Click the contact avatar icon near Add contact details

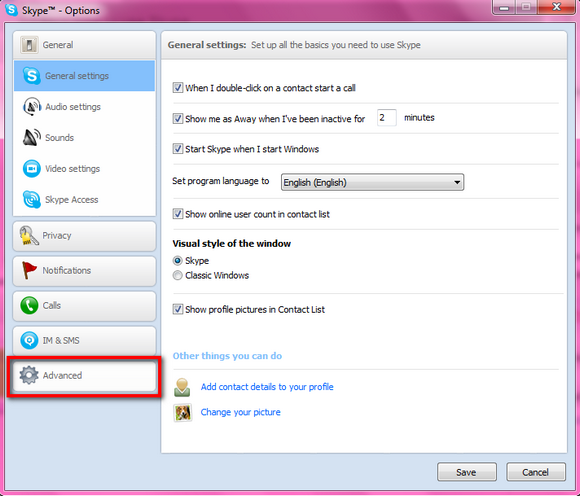pos(182,387)
